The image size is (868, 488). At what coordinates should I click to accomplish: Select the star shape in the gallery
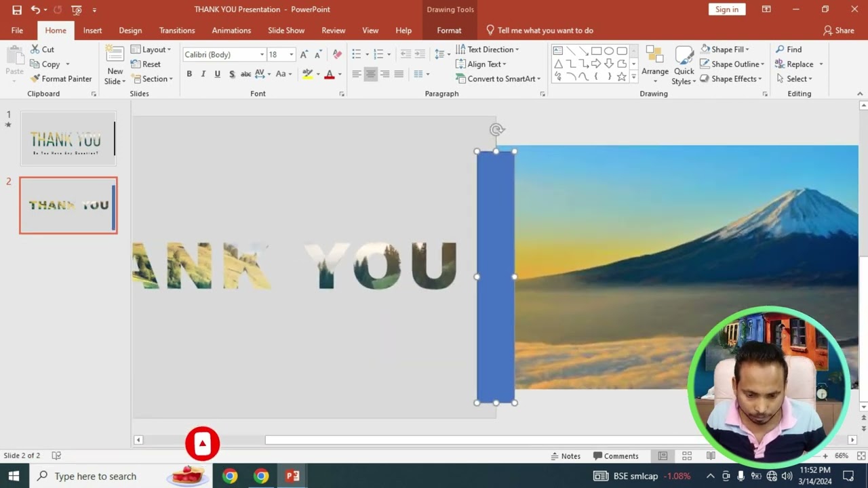pos(621,77)
